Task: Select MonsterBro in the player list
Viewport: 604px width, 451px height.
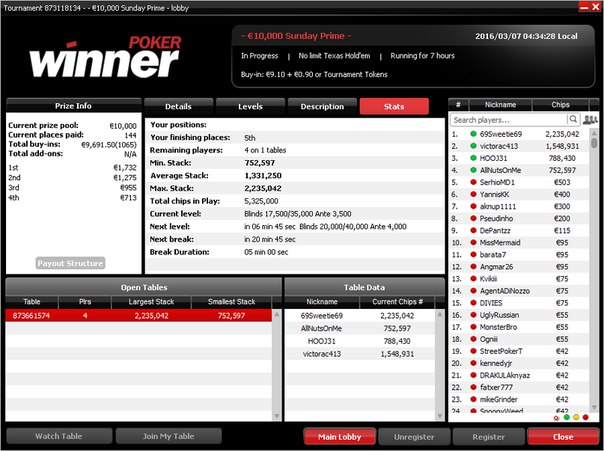Action: 519,327
